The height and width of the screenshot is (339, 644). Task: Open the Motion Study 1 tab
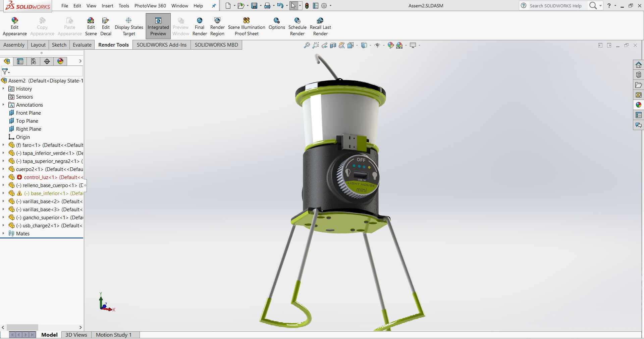point(114,335)
